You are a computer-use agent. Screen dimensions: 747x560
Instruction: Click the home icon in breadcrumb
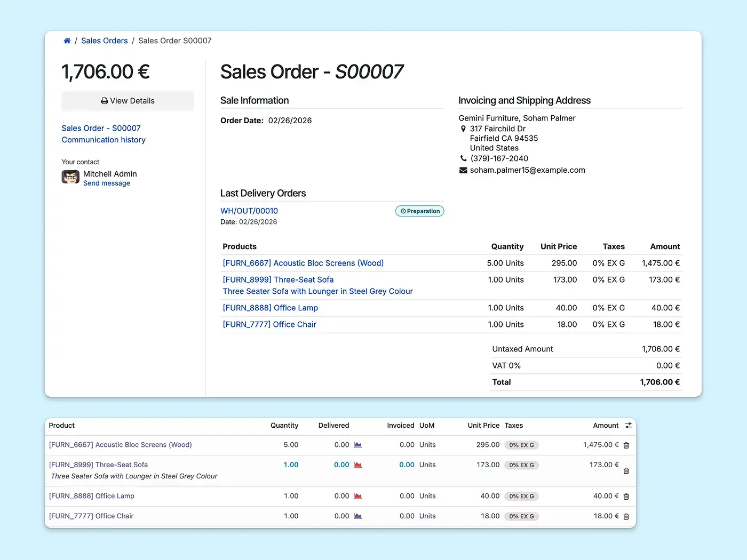pyautogui.click(x=67, y=41)
